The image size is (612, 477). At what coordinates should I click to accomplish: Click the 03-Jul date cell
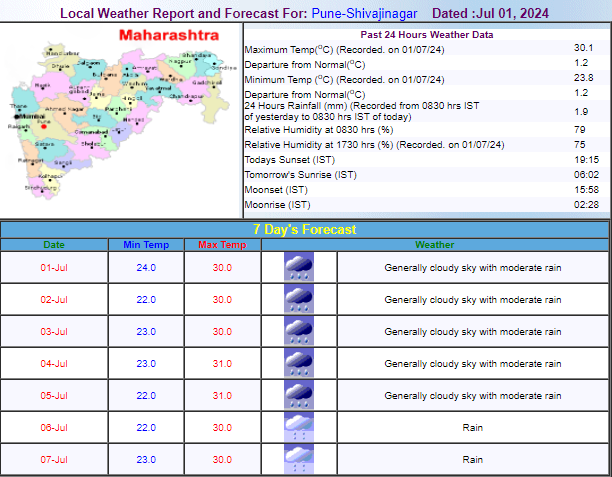click(54, 331)
